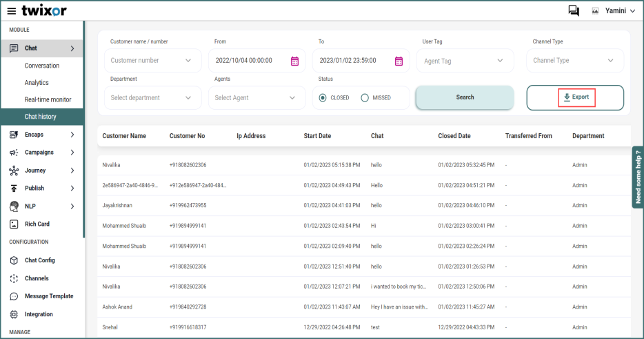Go to Real-time monitor menu item

[48, 99]
